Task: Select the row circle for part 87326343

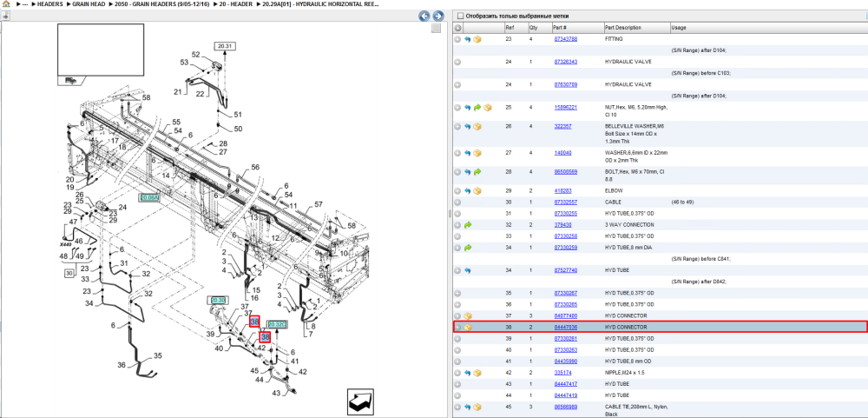Action: 457,62
